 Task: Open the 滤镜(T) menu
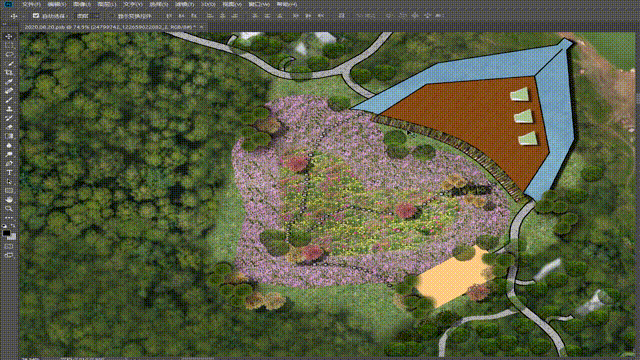[x=184, y=4]
